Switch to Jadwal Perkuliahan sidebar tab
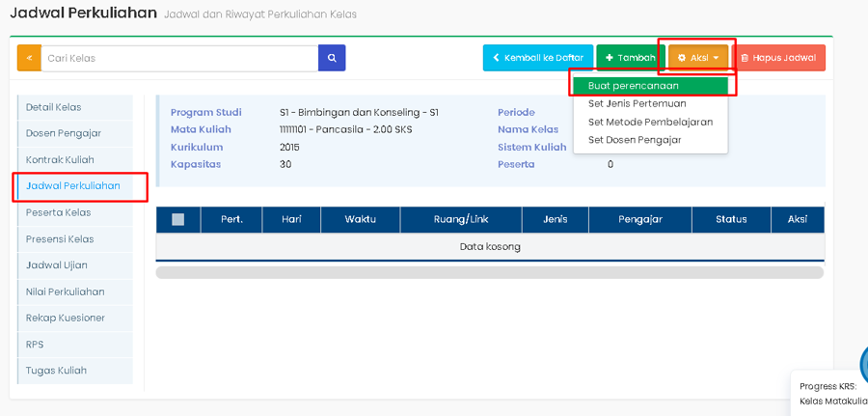 (x=73, y=185)
